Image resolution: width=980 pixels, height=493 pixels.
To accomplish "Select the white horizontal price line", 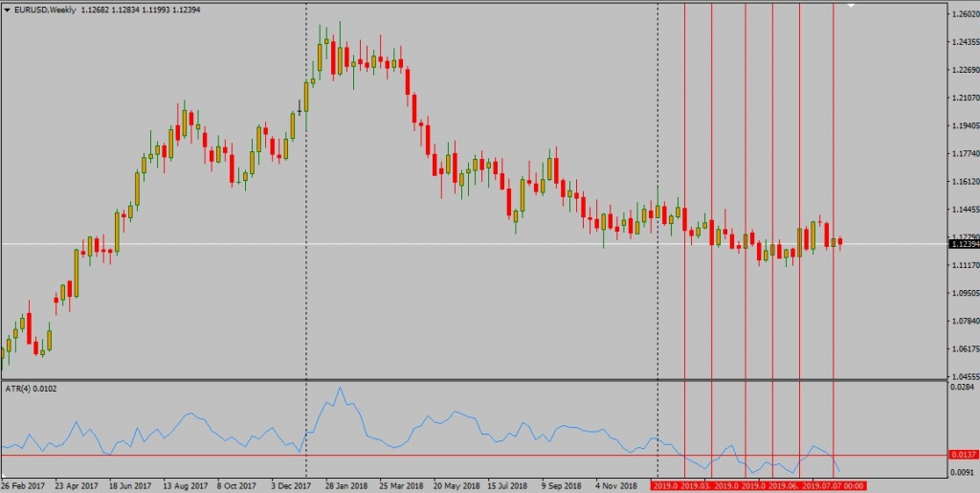I will (x=383, y=244).
